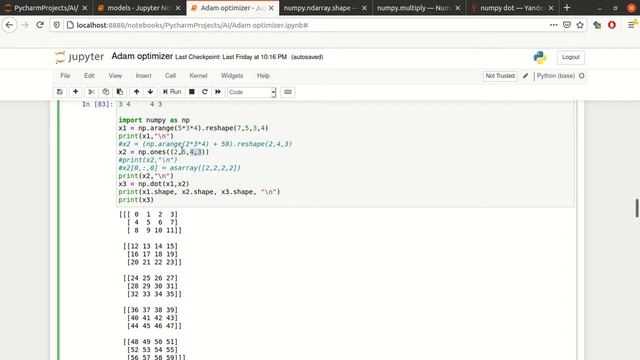Cut selected cells with scissors icon
Screen dimensions: 640x360
pos(91,92)
